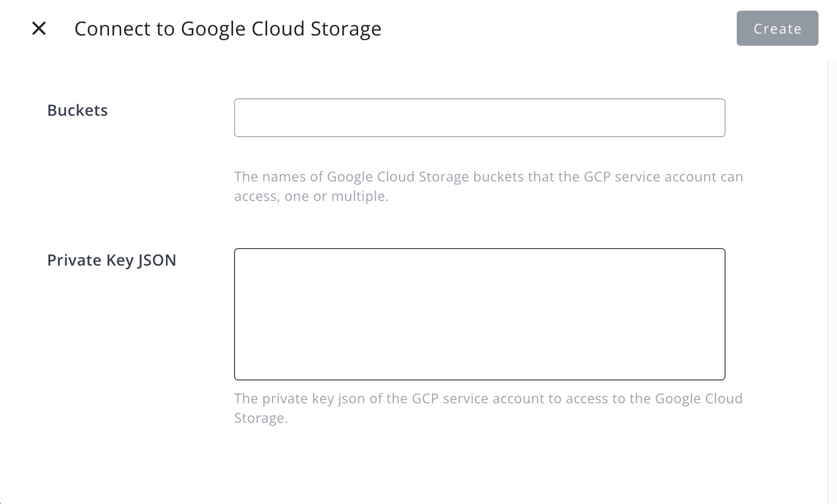
Task: Select the large JSON key text area
Action: (479, 314)
